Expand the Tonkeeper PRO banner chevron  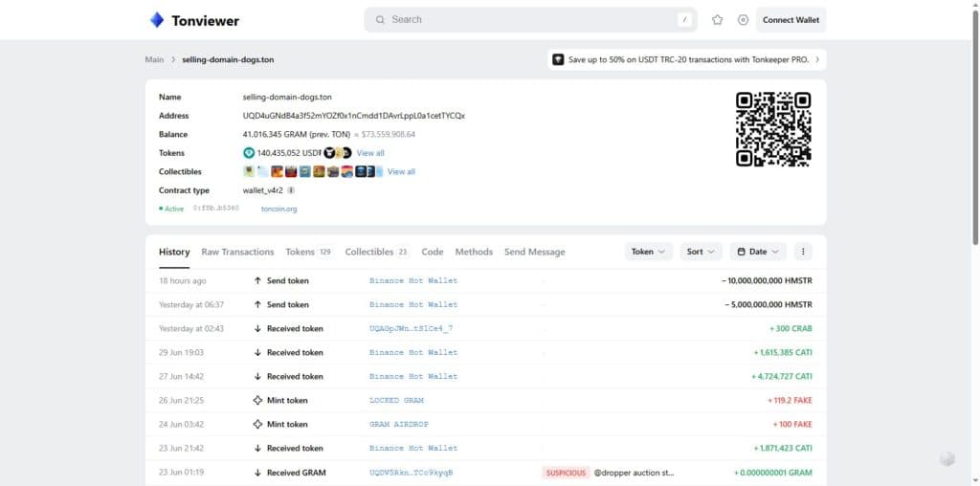[x=817, y=60]
